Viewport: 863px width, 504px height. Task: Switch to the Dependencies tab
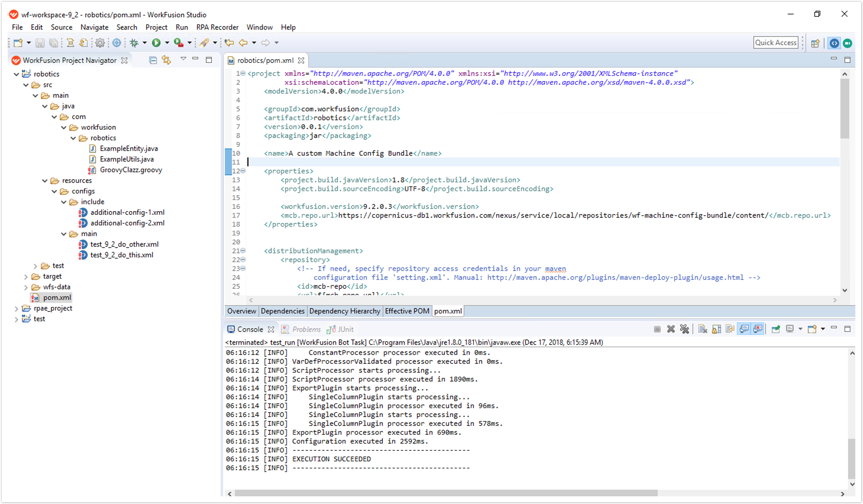(x=282, y=311)
